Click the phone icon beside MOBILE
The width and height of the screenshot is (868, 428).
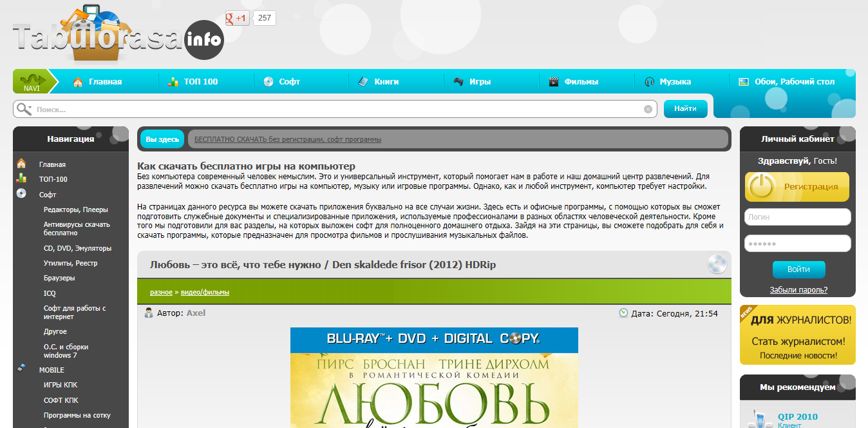point(21,368)
